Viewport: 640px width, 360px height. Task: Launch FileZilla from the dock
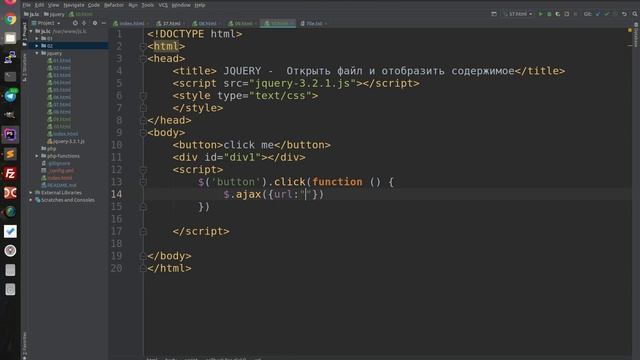click(10, 173)
